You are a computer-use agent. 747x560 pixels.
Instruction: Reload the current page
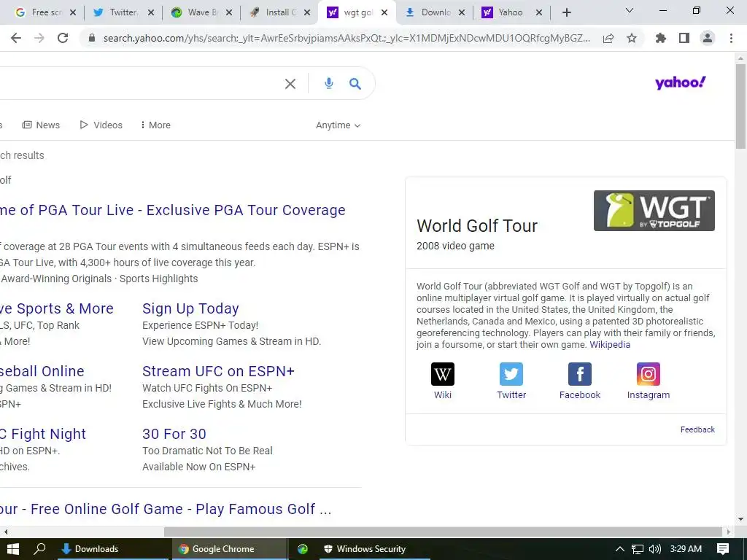click(x=63, y=38)
